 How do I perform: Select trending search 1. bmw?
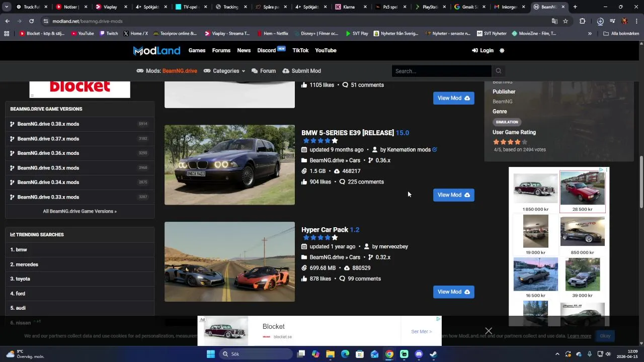pos(79,250)
